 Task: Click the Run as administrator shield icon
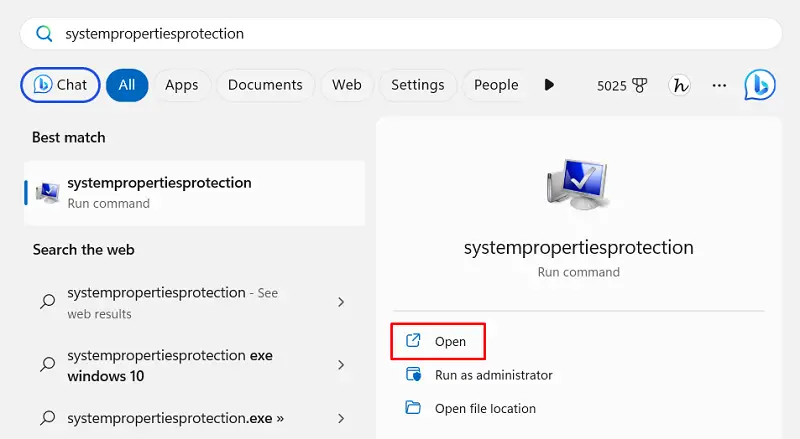coord(413,375)
